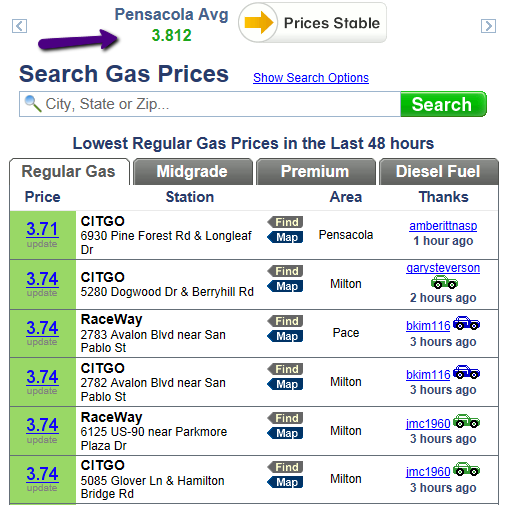Expand Show Search Options
The image size is (505, 505).
[x=311, y=78]
